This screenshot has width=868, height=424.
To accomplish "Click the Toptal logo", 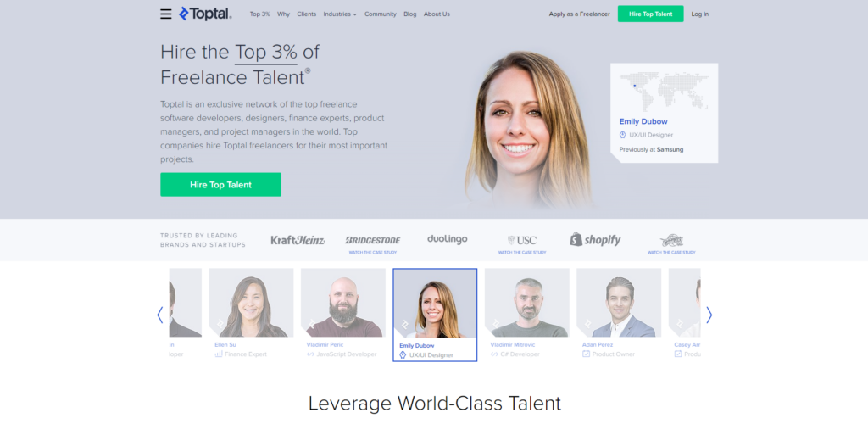I will pos(205,14).
